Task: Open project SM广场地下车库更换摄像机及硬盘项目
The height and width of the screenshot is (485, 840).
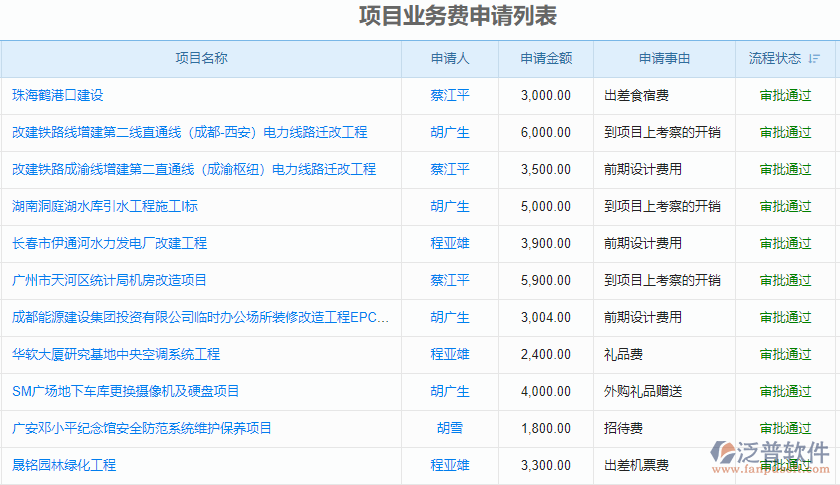Action: pos(125,391)
